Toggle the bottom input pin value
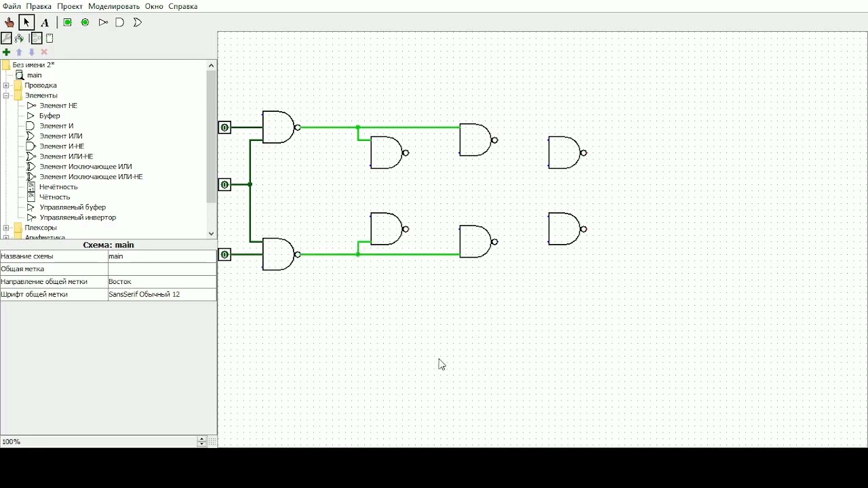 tap(224, 255)
